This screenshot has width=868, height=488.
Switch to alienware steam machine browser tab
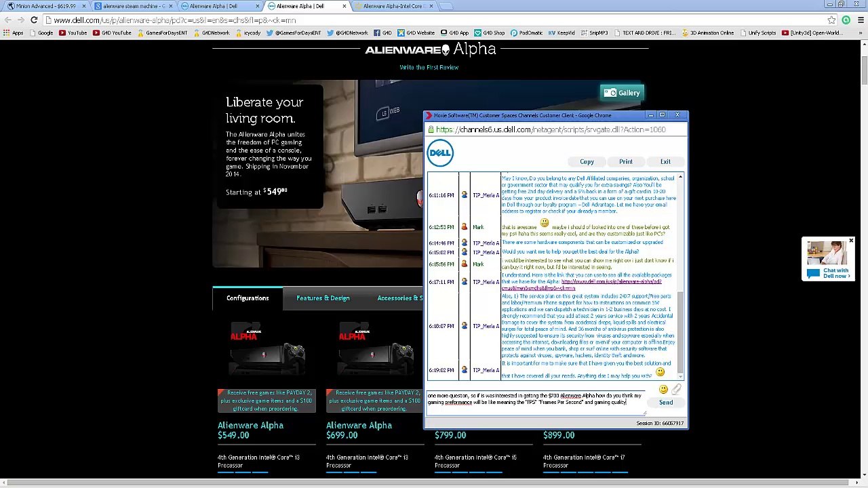pos(134,6)
